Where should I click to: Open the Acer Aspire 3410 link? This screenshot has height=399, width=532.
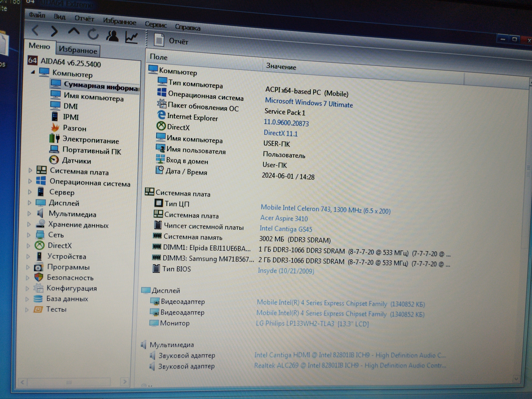point(284,218)
